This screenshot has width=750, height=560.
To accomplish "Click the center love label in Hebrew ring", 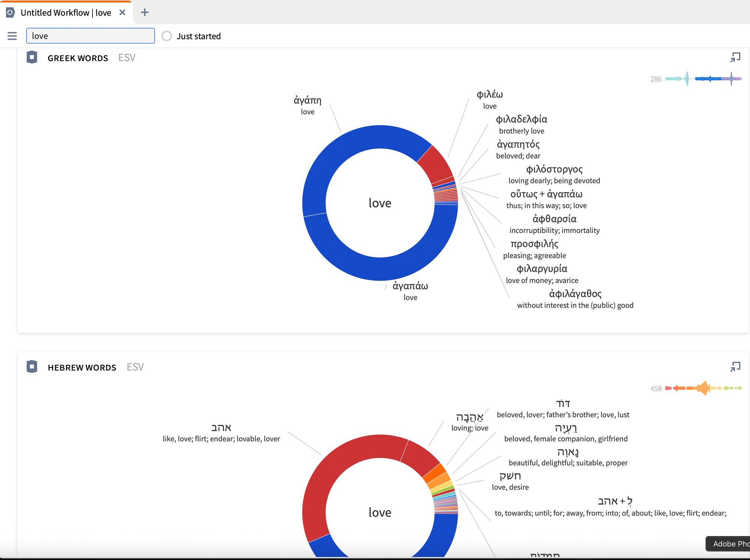I will point(380,512).
